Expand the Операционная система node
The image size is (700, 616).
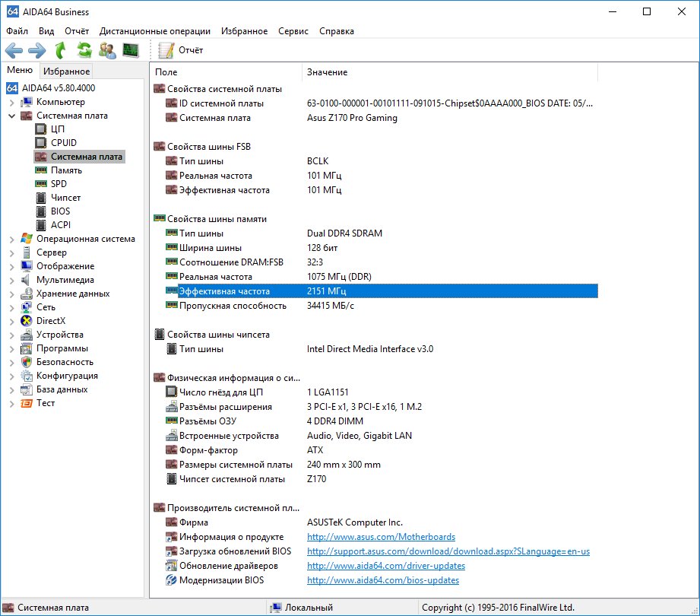[x=12, y=240]
